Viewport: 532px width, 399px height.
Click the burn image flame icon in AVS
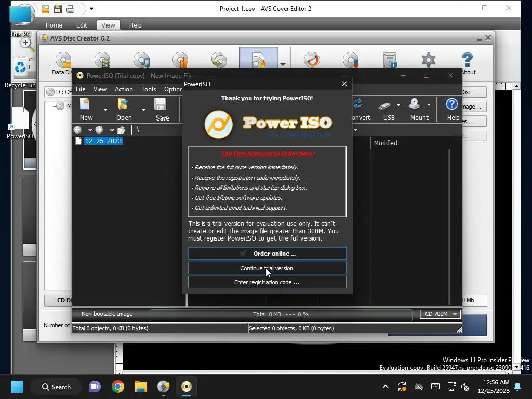coord(258,60)
